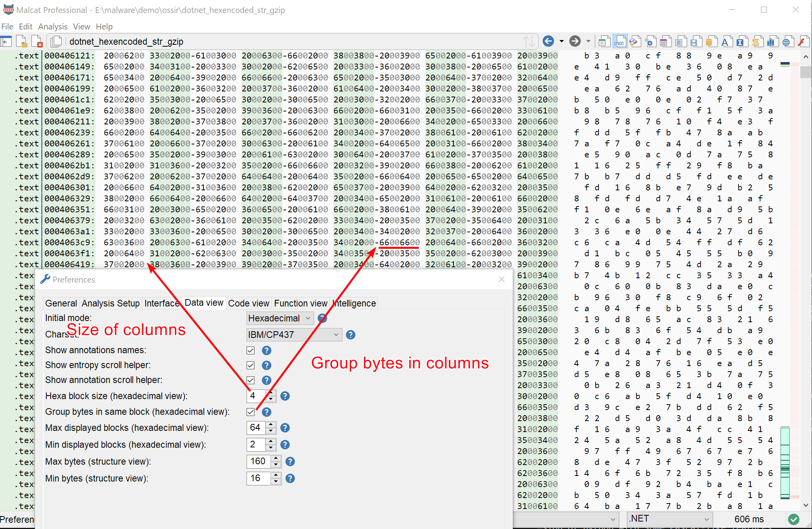Click the green checkmark status icon
The height and width of the screenshot is (529, 812).
(x=794, y=519)
